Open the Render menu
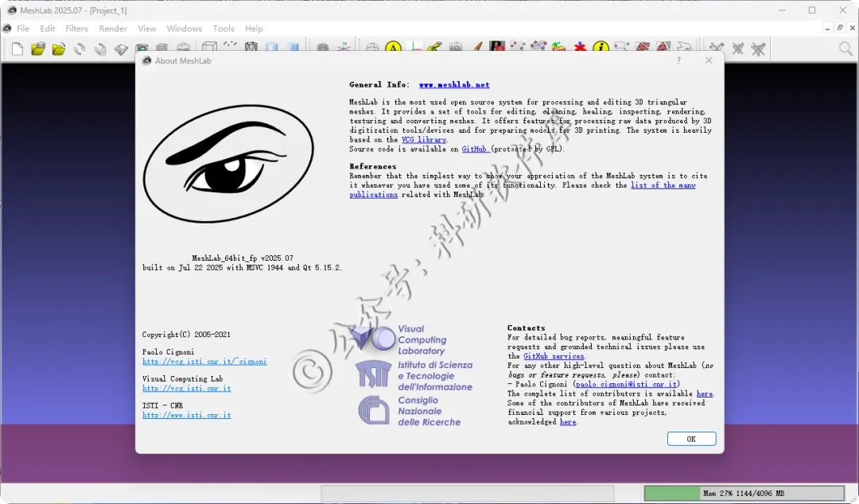Image resolution: width=859 pixels, height=504 pixels. point(113,29)
